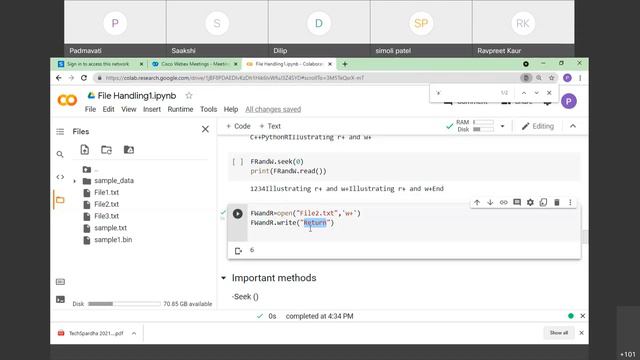Open the terminal sidebar icon
The width and height of the screenshot is (640, 360).
pyautogui.click(x=60, y=300)
